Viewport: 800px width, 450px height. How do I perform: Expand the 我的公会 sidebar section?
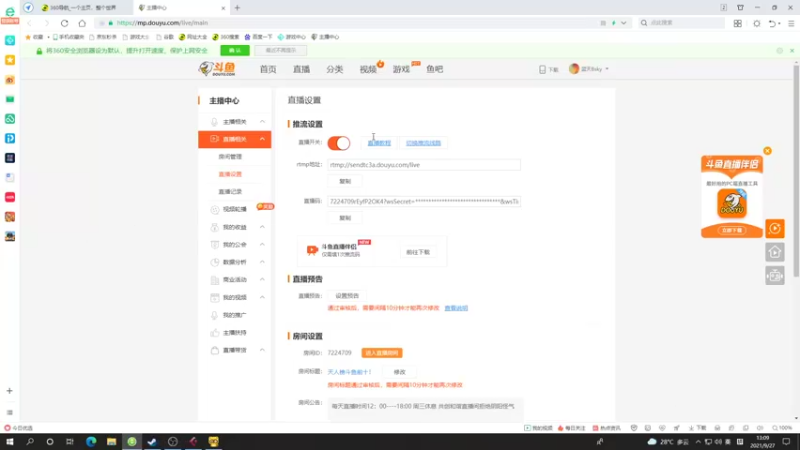262,244
